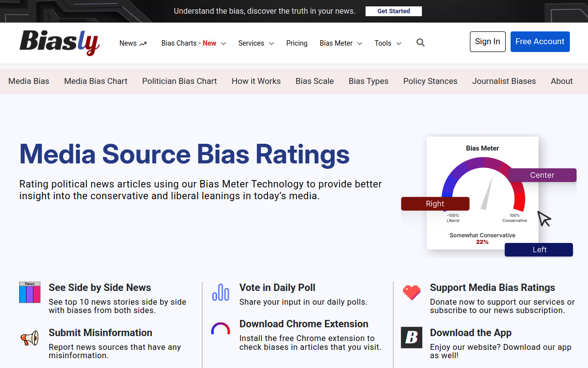Click the Free Account button

coord(540,42)
